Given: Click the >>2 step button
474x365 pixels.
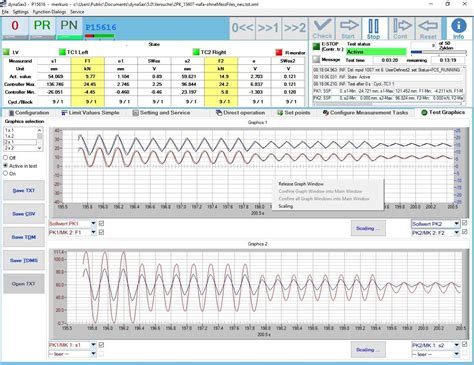Looking at the screenshot, I should point(295,28).
